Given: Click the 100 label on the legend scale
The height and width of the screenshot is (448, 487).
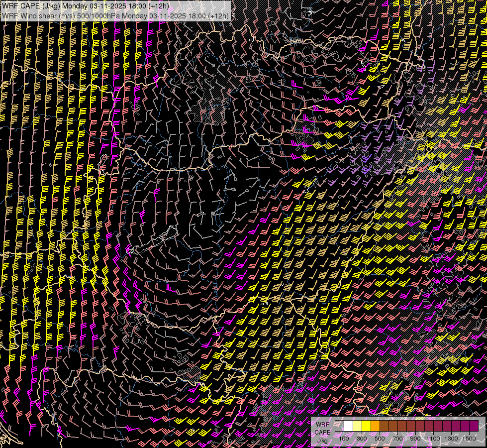Looking at the screenshot, I should point(344,439).
